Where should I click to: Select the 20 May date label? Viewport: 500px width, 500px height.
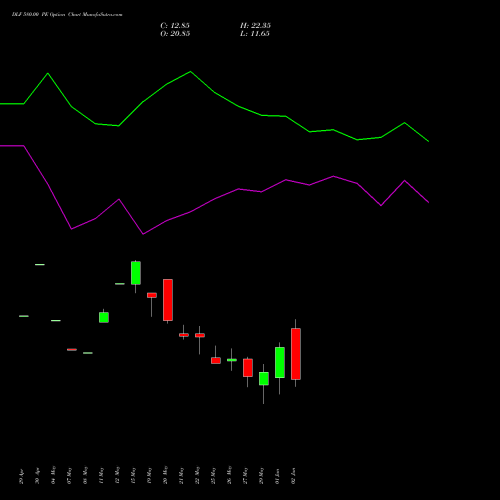click(166, 476)
